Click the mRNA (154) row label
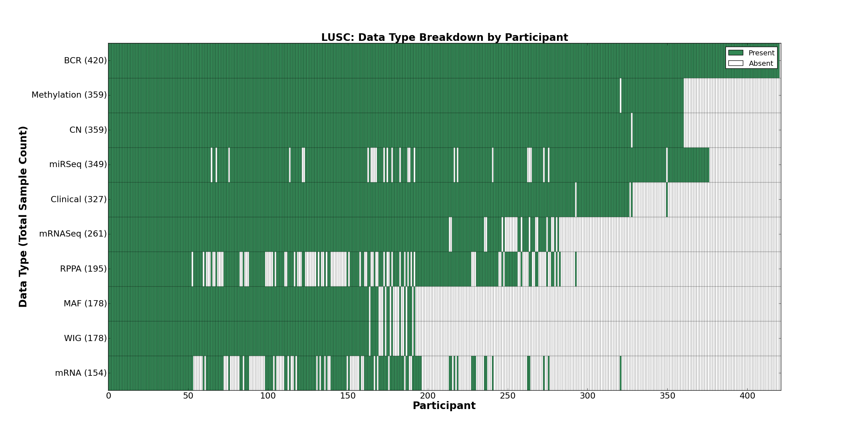 click(x=81, y=373)
